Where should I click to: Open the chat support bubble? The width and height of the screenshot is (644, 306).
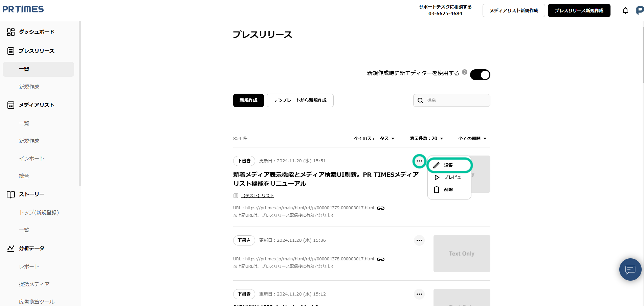[630, 269]
